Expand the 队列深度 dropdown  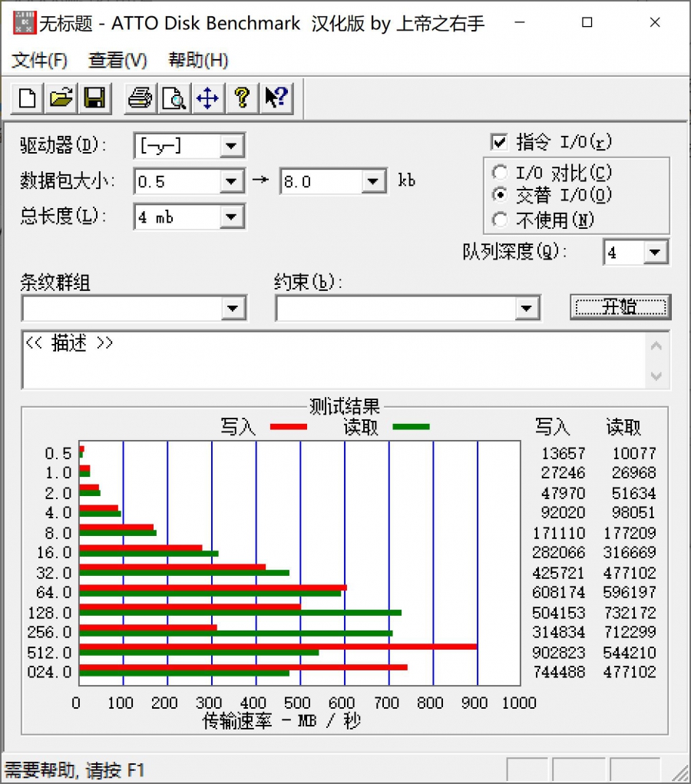[655, 253]
